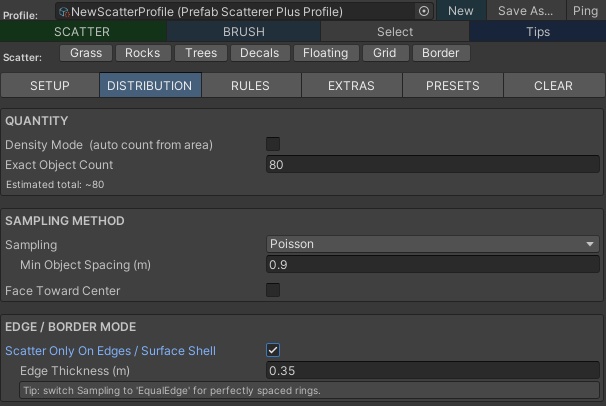
Task: Click the 'Min Object Spacing (m)' label
Action: pyautogui.click(x=85, y=265)
